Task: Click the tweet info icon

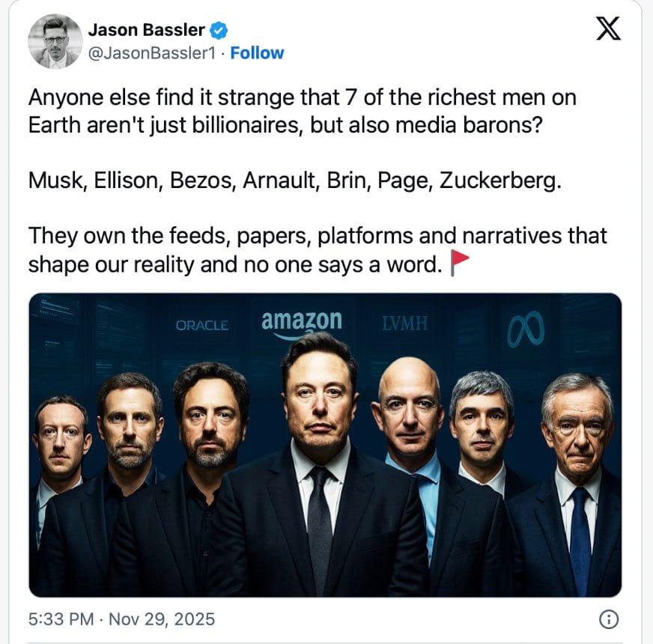Action: click(610, 619)
